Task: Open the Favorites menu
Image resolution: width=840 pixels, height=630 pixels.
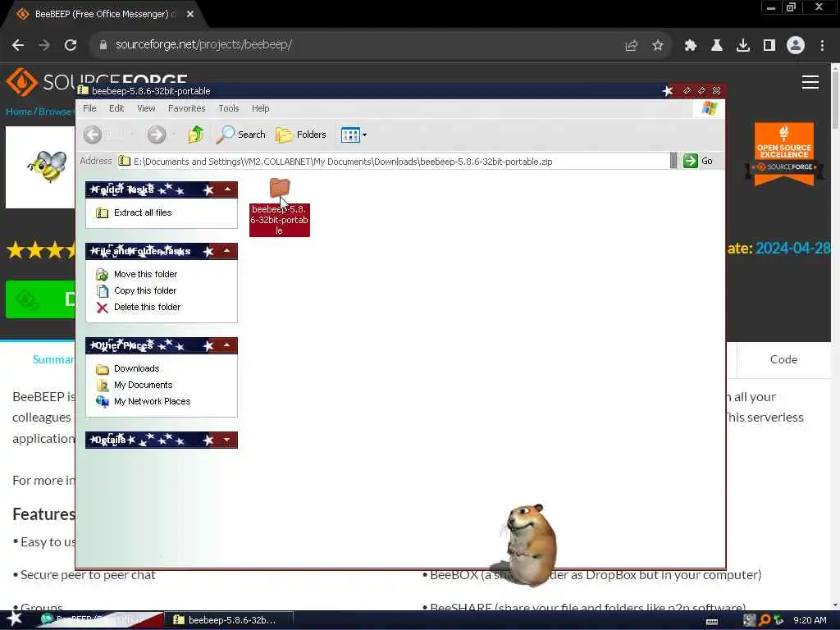Action: coord(186,108)
